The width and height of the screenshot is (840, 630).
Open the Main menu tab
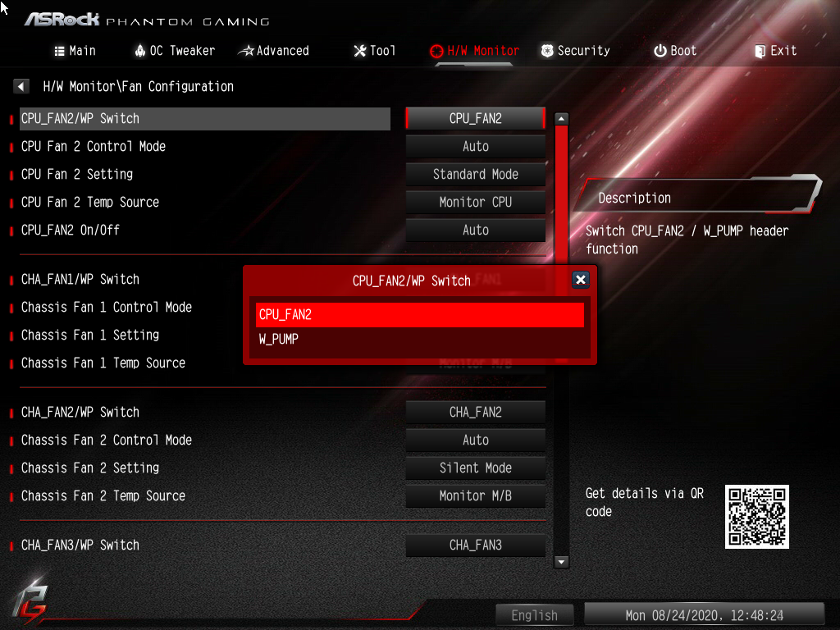click(75, 51)
